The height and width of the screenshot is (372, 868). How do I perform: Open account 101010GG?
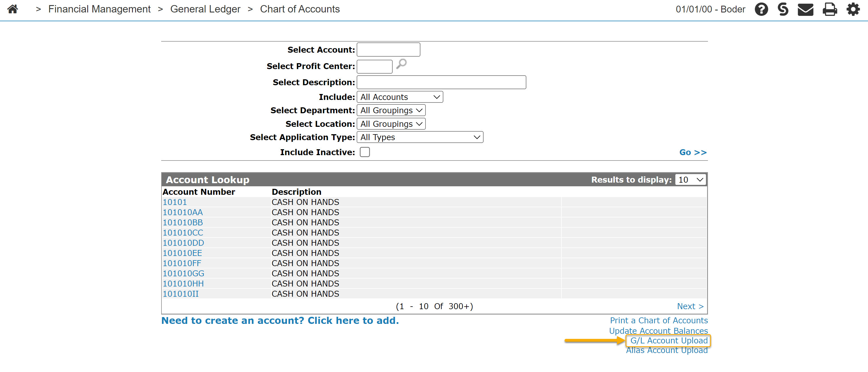[x=183, y=273]
